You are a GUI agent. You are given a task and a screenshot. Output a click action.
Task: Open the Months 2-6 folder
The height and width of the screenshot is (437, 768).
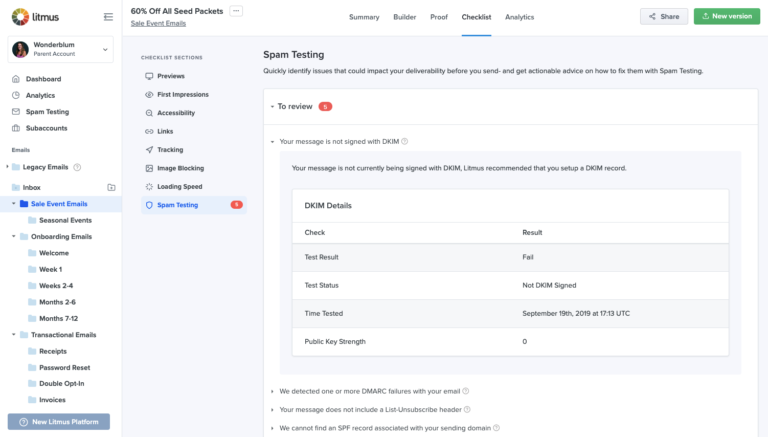pyautogui.click(x=57, y=302)
